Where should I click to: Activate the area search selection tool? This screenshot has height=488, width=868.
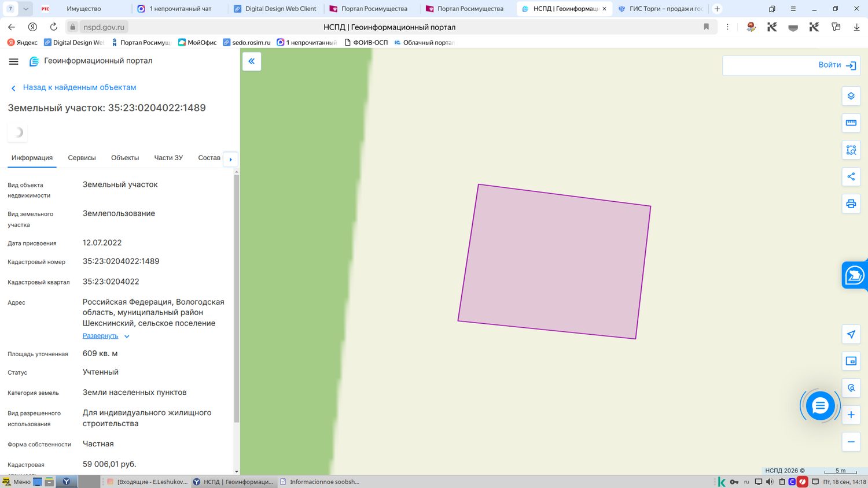pyautogui.click(x=851, y=150)
